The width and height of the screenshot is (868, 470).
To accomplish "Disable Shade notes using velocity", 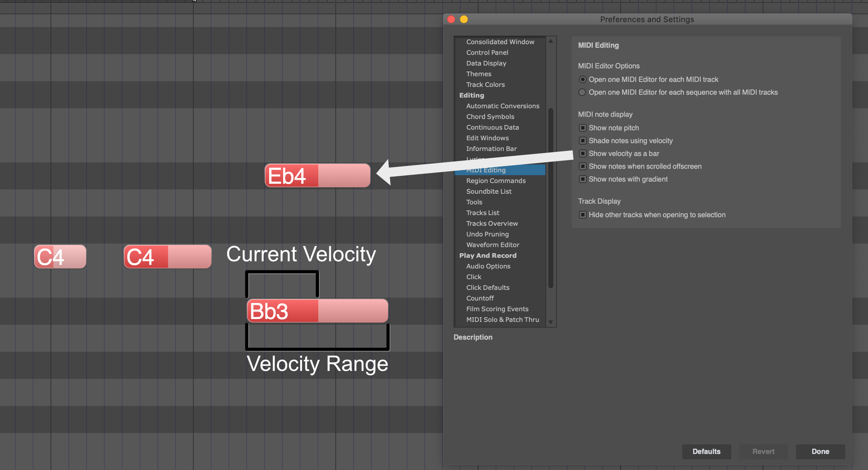I will point(583,141).
